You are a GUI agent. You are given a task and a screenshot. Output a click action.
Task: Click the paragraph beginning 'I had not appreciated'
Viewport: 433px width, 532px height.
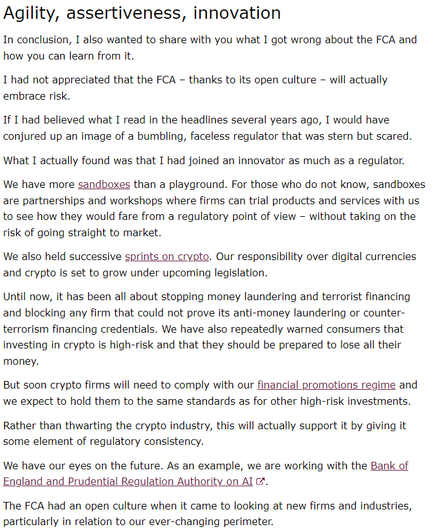coord(195,88)
